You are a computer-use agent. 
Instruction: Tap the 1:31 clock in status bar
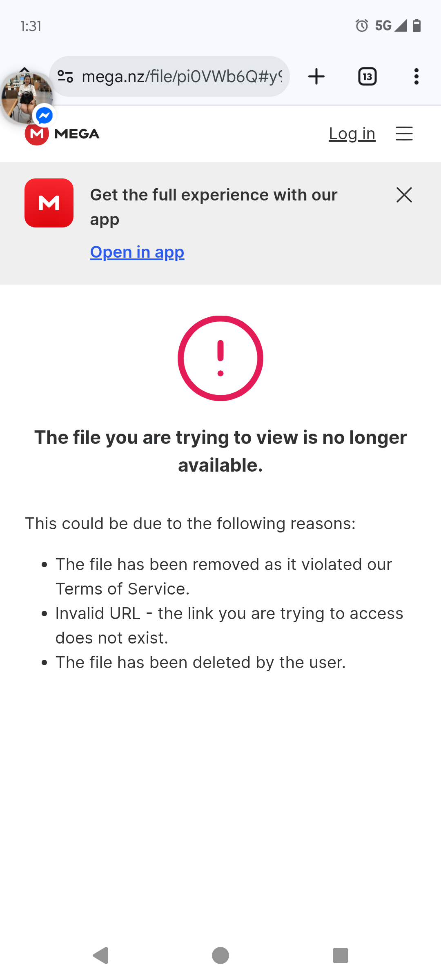(31, 26)
